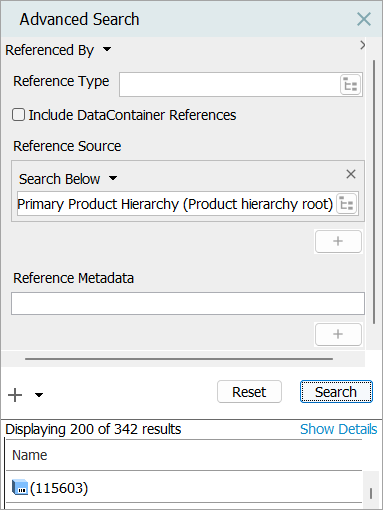Click the Reset button
Viewport: 383px width, 510px height.
pos(249,392)
